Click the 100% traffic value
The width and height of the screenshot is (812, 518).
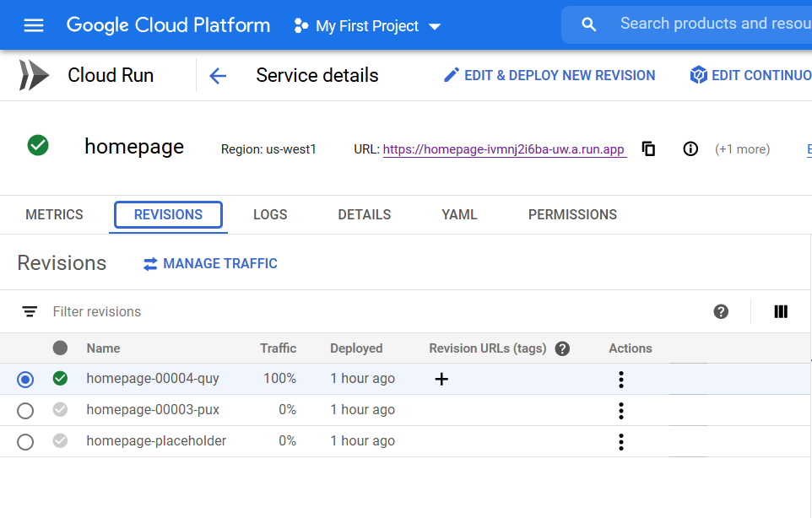[279, 379]
